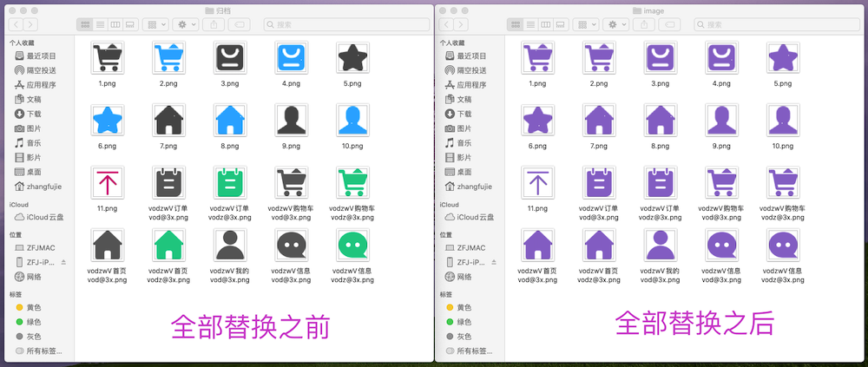Switch to gallery view in 归档 window
Image resolution: width=868 pixels, height=367 pixels.
pos(130,24)
